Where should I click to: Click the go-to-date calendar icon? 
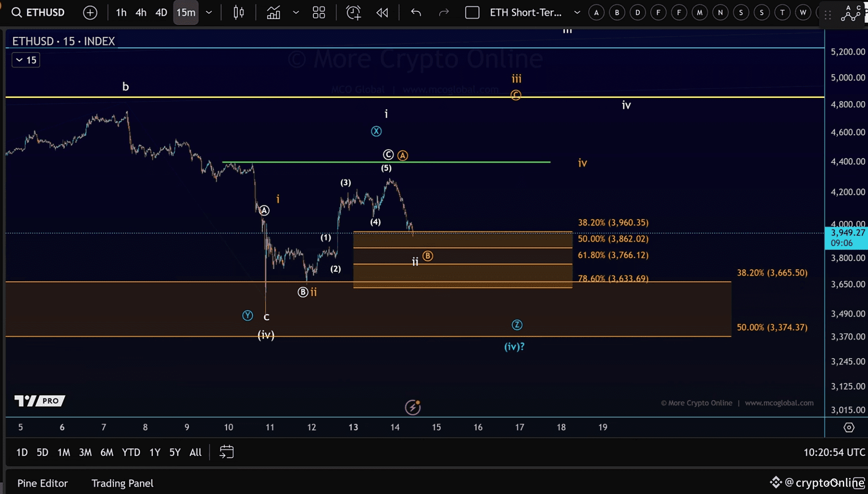click(226, 452)
